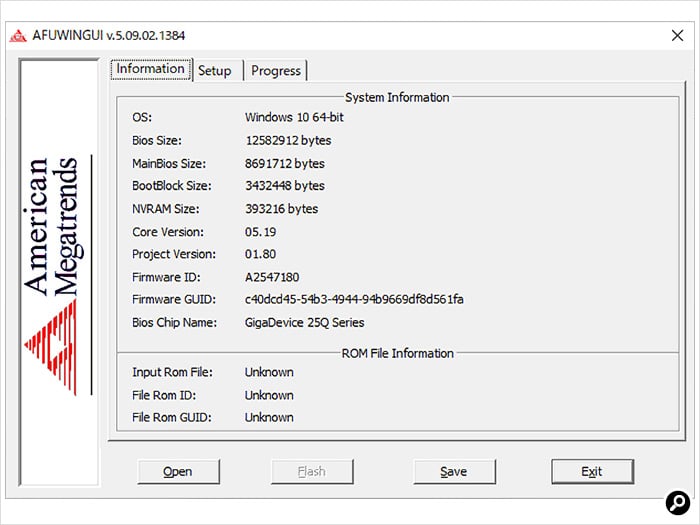
Task: Close the AFUWINGUI window
Action: click(677, 35)
